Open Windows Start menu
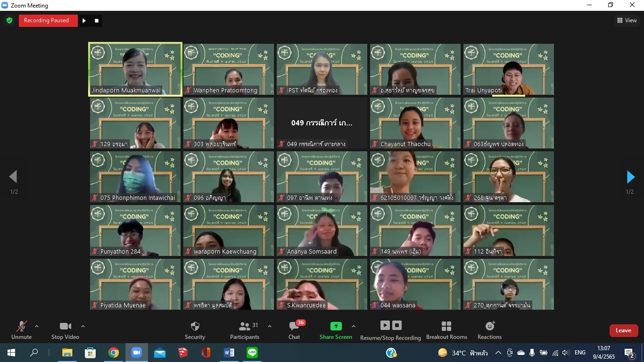Screen dimensions: 644x362 pyautogui.click(x=11, y=353)
